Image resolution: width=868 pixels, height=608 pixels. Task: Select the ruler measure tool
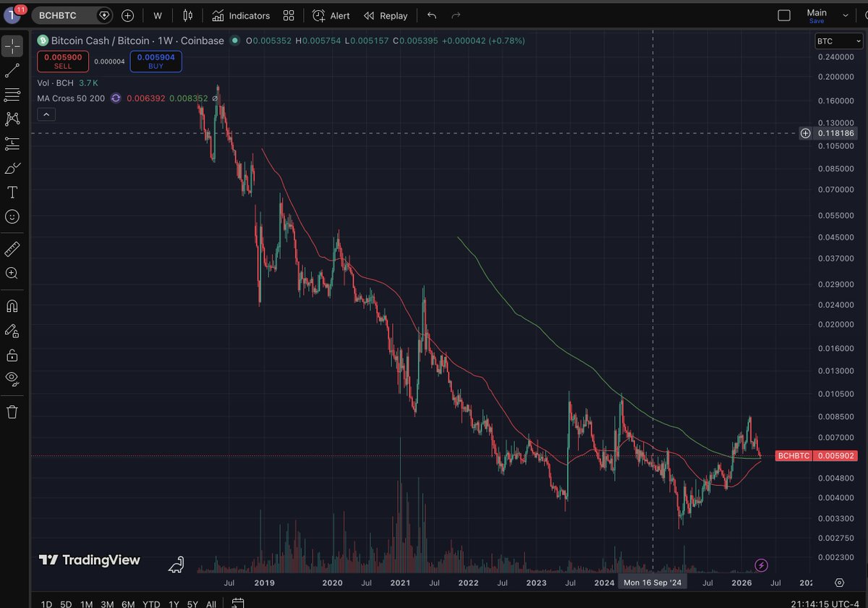pos(12,249)
